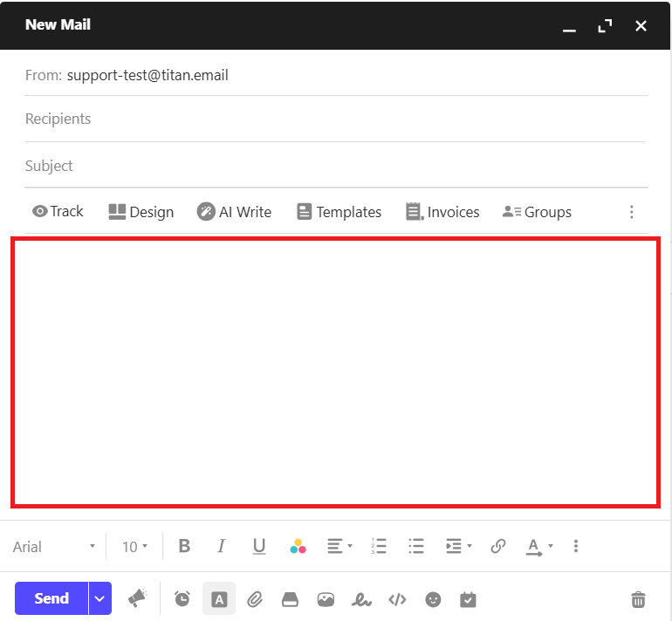
Task: Open the Arial font family dropdown
Action: click(x=54, y=547)
